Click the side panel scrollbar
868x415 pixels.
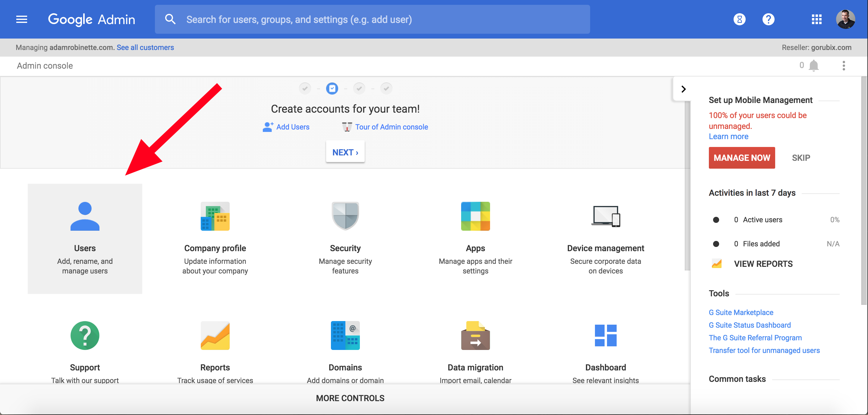[863, 191]
